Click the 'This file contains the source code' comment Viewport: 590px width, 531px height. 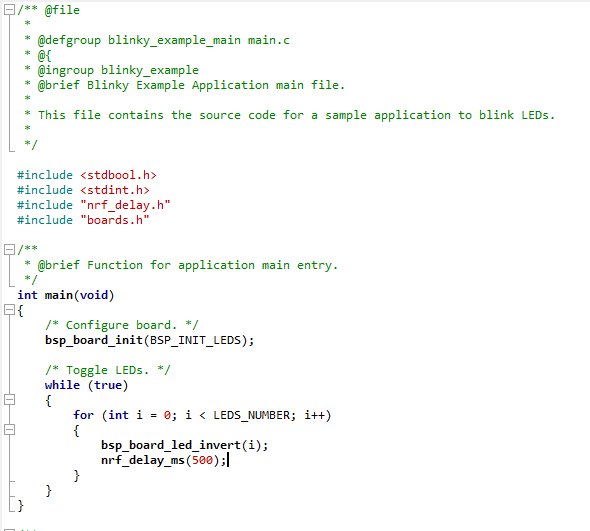297,115
